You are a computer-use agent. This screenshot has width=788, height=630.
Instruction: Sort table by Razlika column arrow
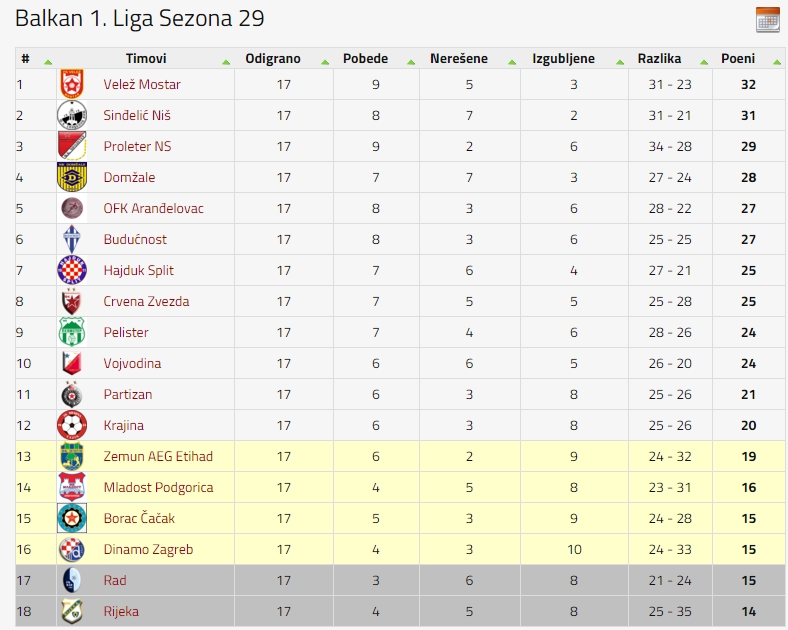[x=704, y=62]
